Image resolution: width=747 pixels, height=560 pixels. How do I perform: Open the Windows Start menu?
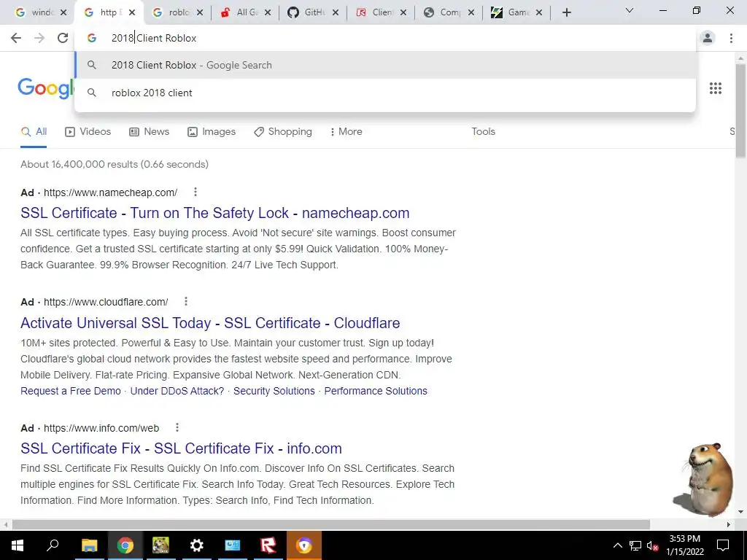click(18, 545)
